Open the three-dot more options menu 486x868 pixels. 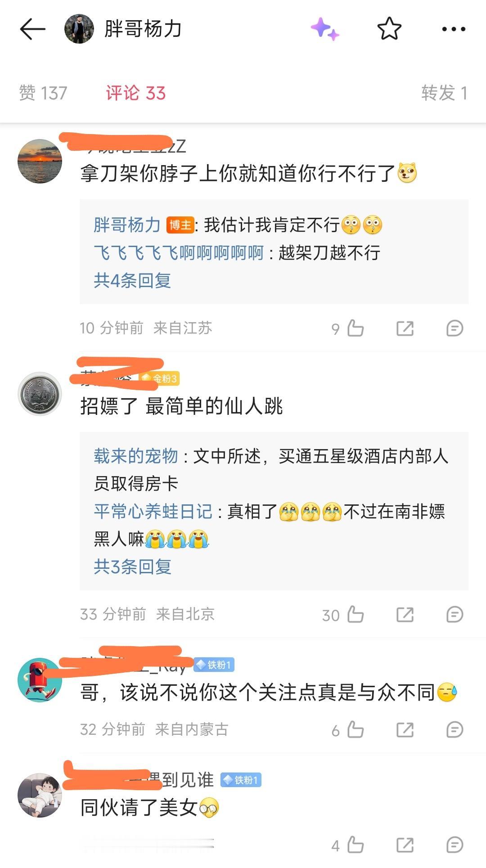tap(453, 29)
